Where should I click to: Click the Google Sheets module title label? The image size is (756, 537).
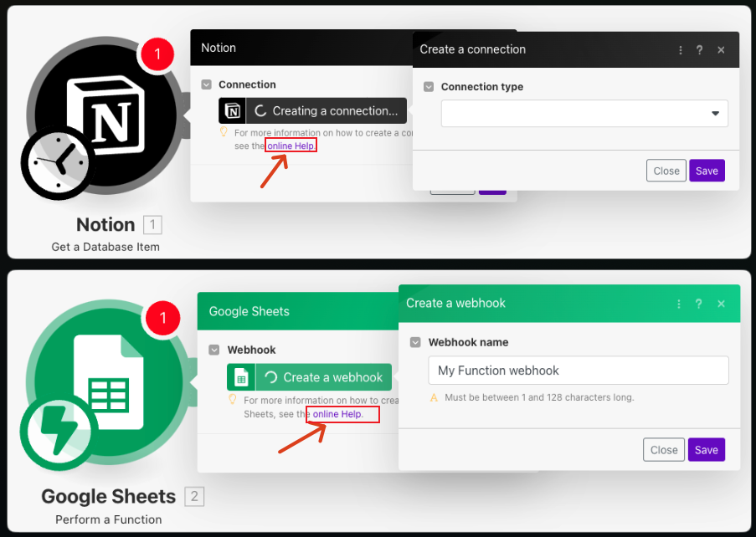coord(109,497)
